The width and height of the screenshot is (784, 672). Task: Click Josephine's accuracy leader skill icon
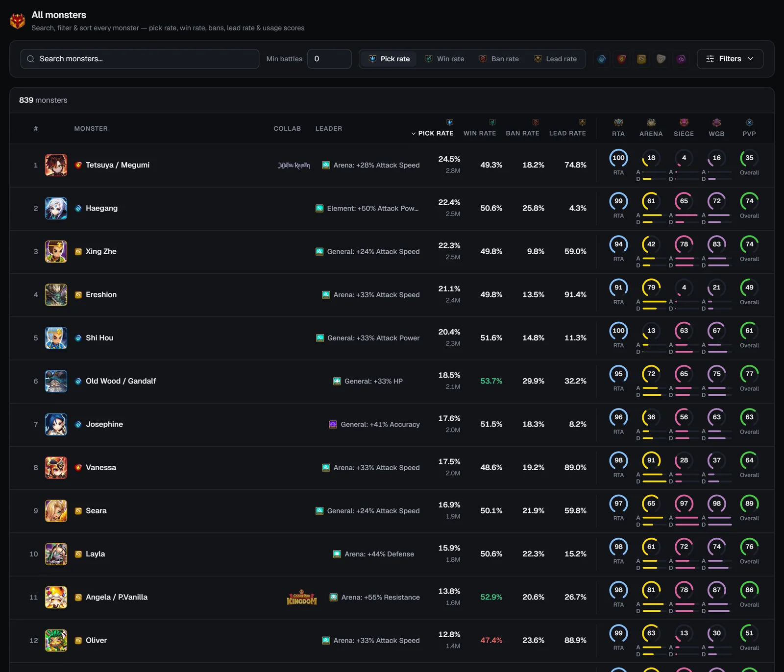(333, 424)
